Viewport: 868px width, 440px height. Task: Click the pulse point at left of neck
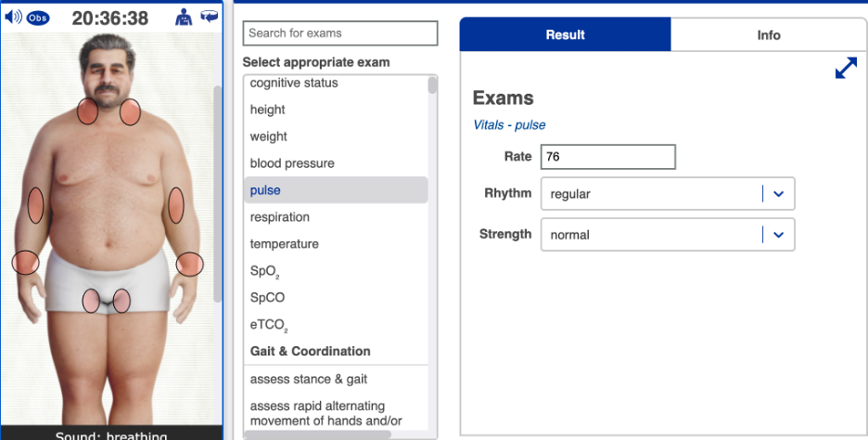tap(88, 111)
